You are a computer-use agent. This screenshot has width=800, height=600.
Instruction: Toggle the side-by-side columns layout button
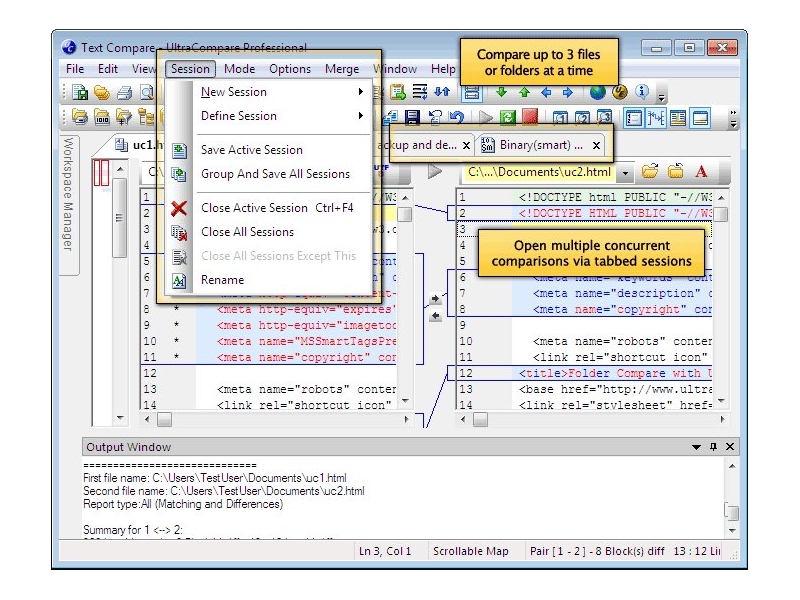(x=678, y=118)
